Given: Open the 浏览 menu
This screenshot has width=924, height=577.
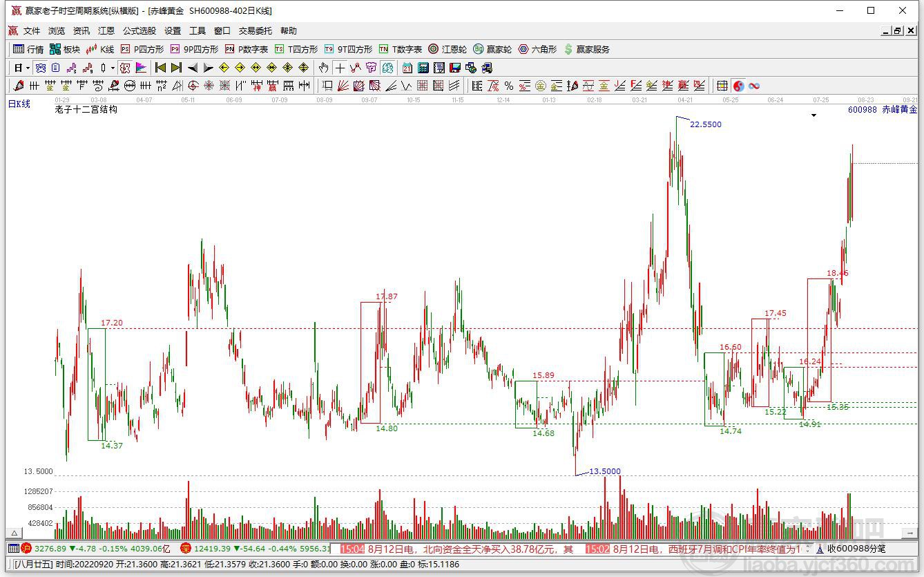Looking at the screenshot, I should pyautogui.click(x=57, y=30).
